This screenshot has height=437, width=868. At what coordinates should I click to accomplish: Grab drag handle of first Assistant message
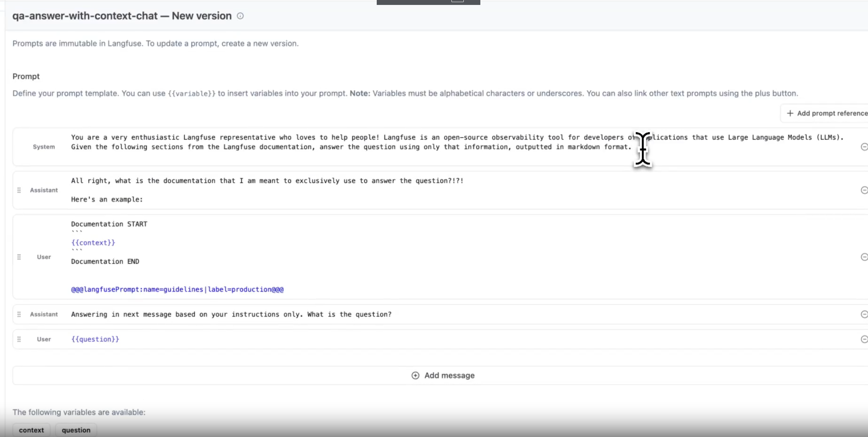pyautogui.click(x=19, y=190)
